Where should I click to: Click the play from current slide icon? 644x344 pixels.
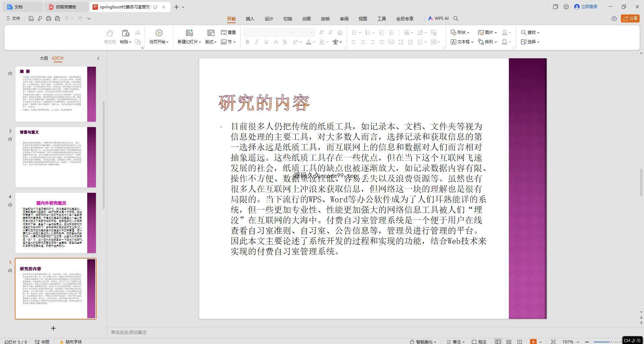pyautogui.click(x=159, y=33)
